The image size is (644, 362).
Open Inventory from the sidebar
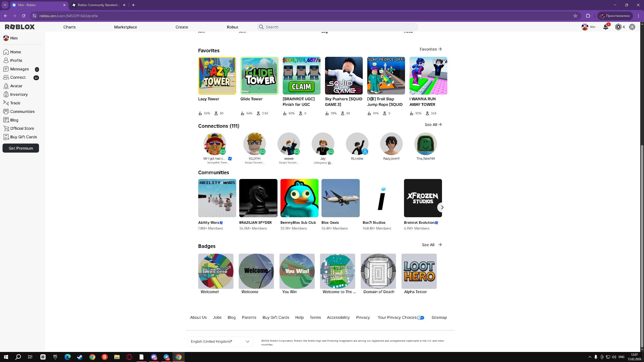[x=15, y=95]
